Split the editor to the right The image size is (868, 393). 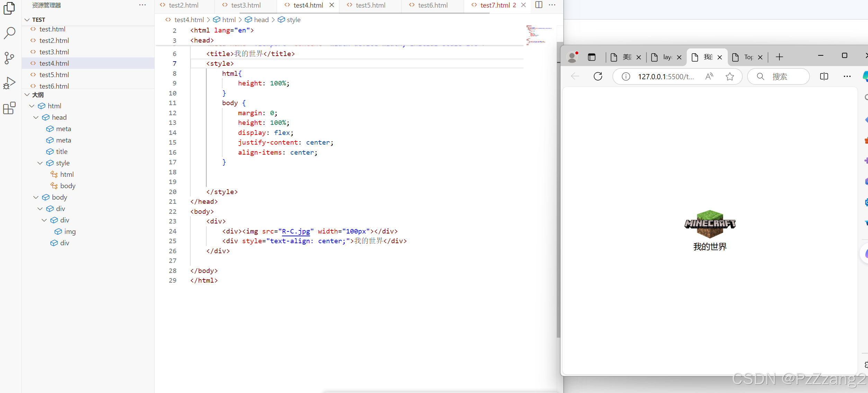tap(539, 5)
